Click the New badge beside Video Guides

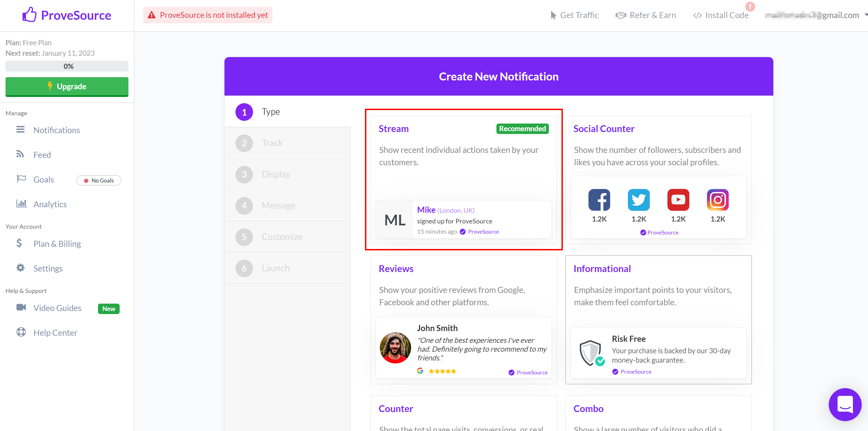coord(108,309)
